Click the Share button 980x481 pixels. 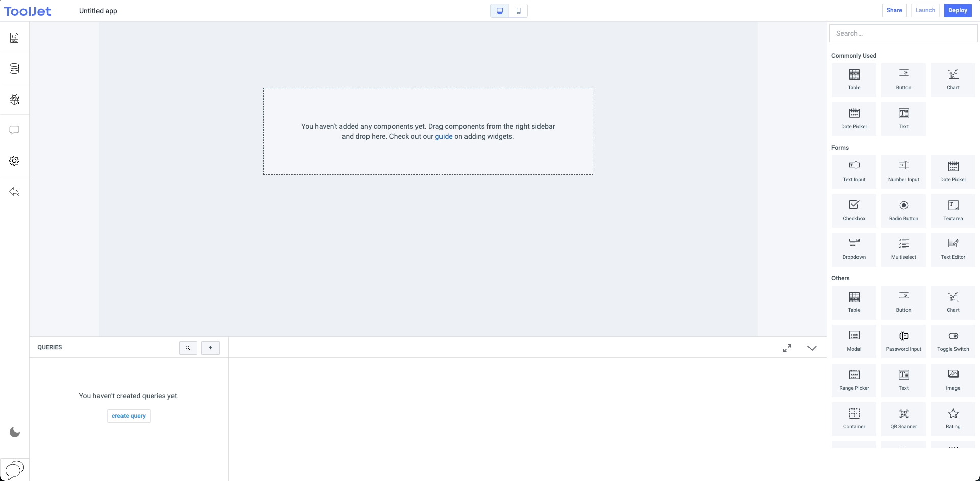pos(894,10)
